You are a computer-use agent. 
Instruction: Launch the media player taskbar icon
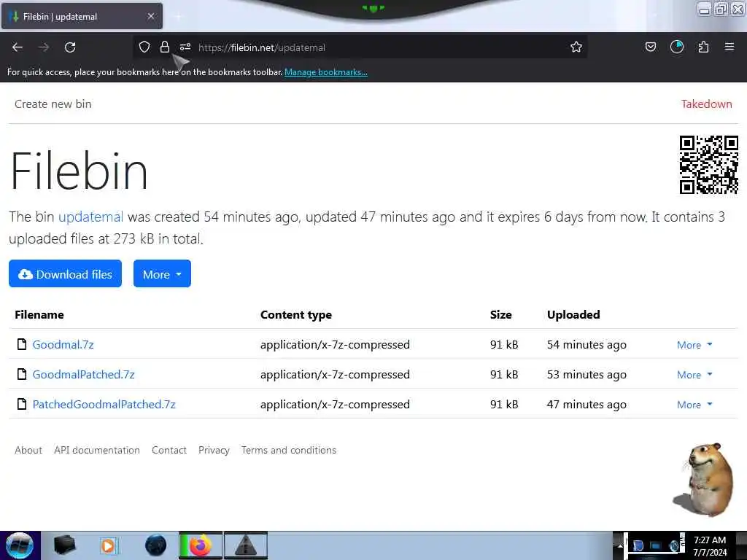[x=108, y=545]
